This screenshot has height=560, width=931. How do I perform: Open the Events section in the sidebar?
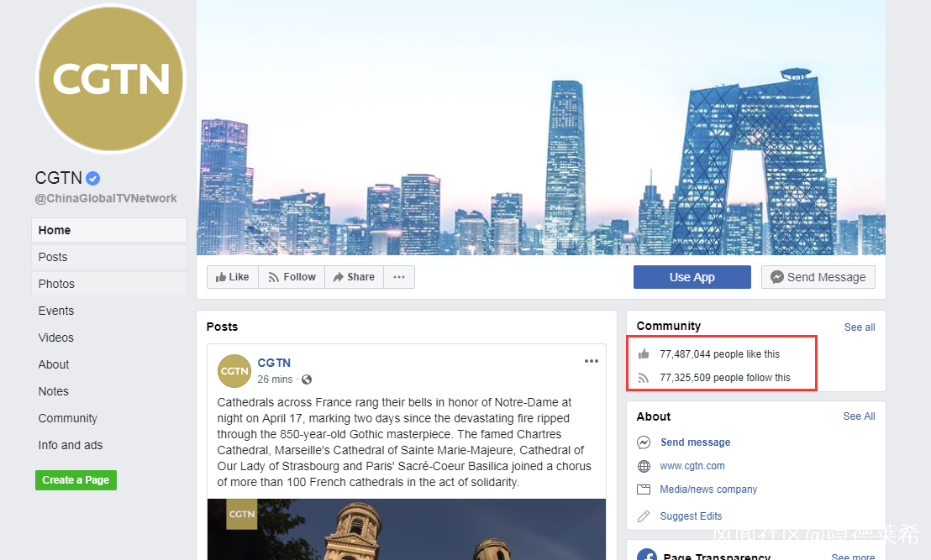[x=55, y=311]
